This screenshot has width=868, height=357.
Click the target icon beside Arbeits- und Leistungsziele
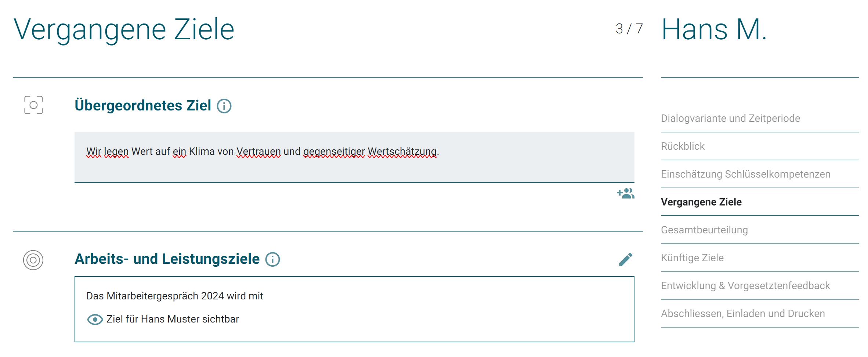(33, 260)
